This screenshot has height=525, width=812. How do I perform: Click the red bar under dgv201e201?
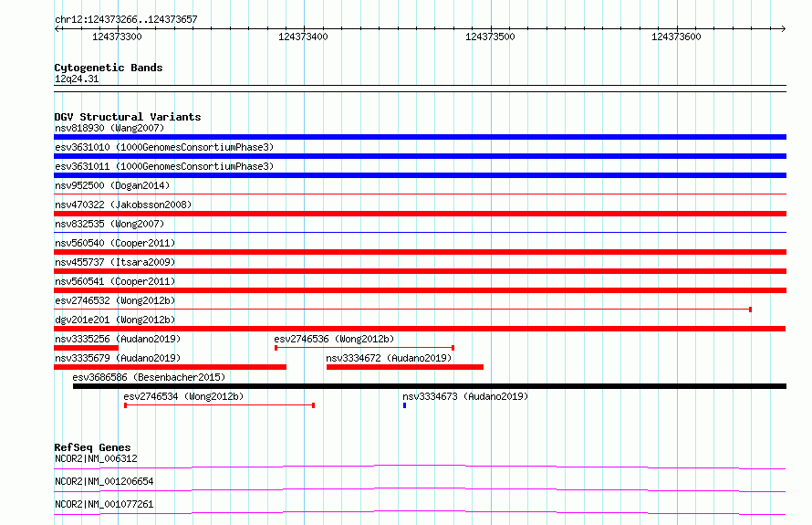(420, 329)
